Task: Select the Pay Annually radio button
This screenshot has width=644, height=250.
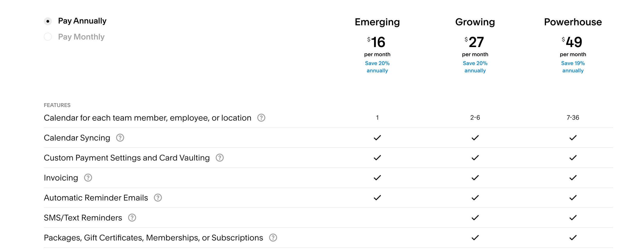Action: click(x=48, y=21)
